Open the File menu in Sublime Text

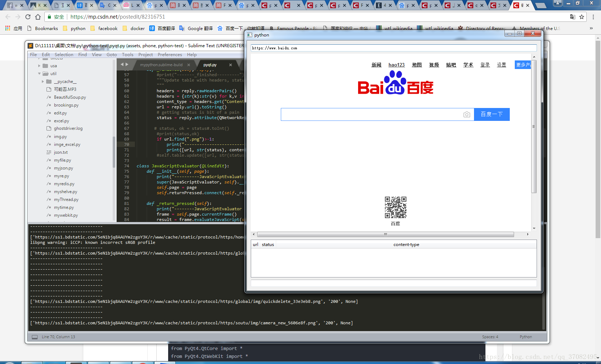pyautogui.click(x=33, y=55)
